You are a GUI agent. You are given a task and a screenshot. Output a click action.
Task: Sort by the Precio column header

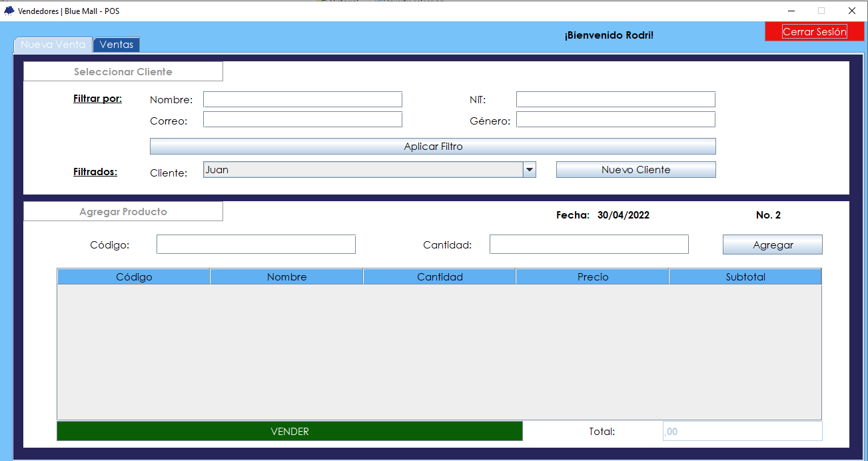pos(592,276)
